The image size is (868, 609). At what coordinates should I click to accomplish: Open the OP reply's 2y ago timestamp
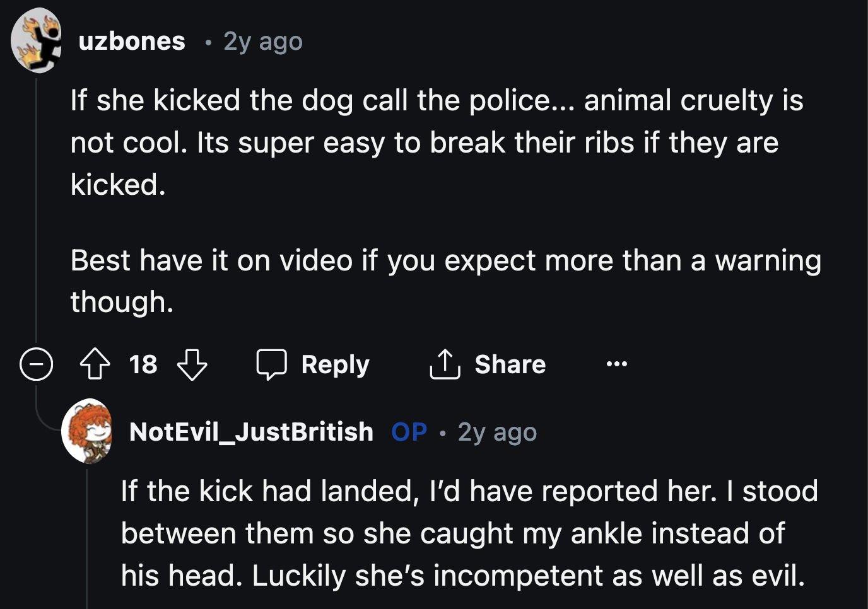click(497, 432)
